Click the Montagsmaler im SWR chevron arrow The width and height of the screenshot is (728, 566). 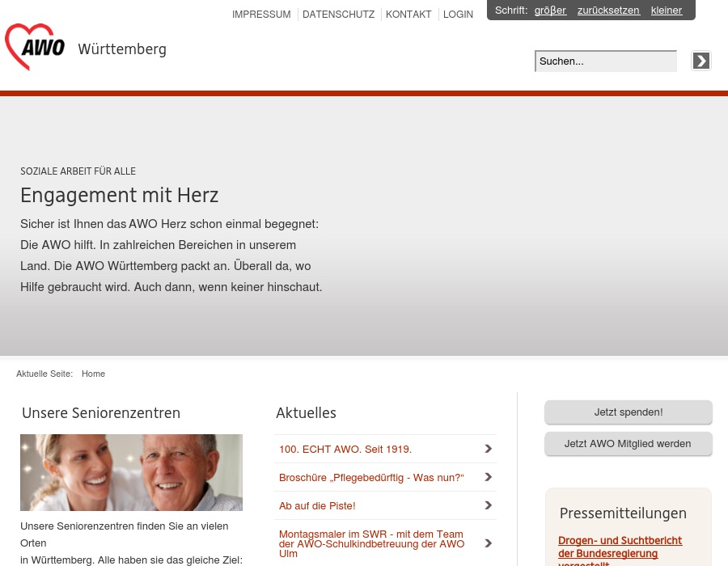[x=488, y=543]
